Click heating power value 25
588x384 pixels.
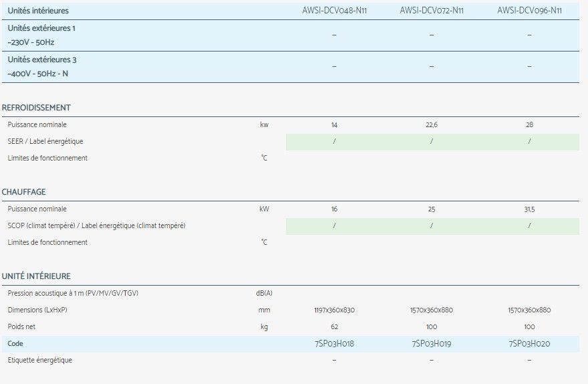432,209
